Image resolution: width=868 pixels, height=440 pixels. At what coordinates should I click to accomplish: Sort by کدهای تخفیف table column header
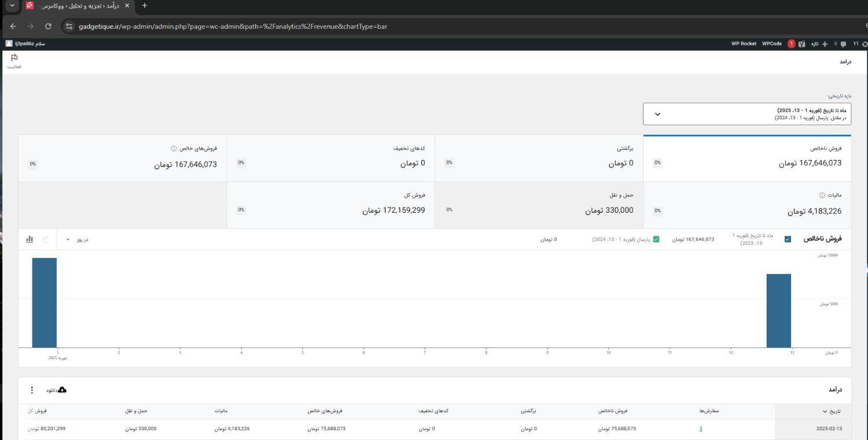[434, 411]
